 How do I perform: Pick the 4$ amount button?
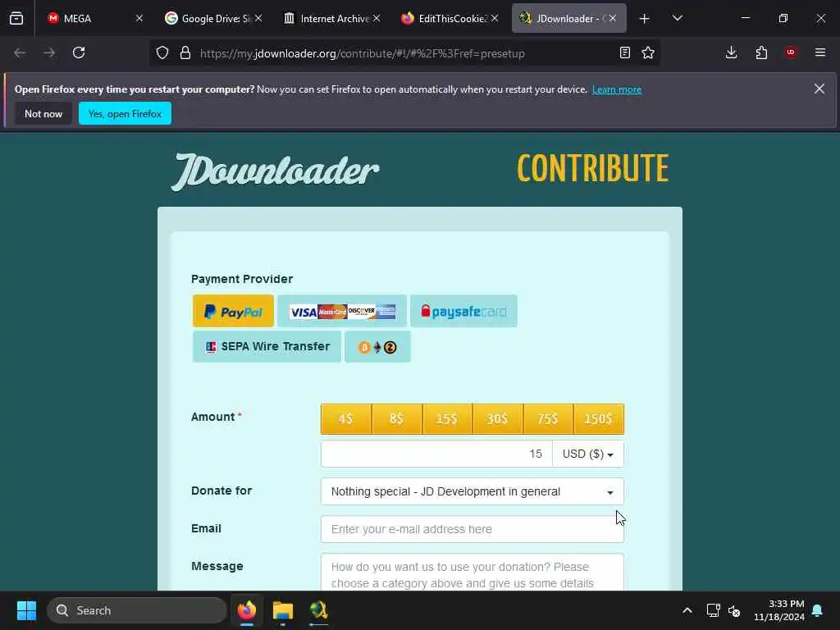(x=346, y=419)
